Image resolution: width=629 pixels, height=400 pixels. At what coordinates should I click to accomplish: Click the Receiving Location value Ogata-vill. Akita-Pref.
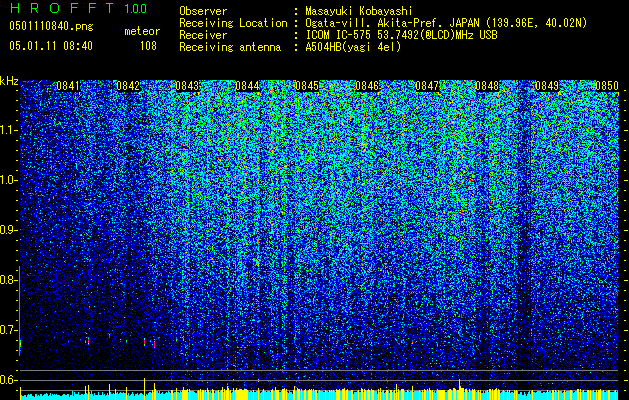click(x=446, y=23)
